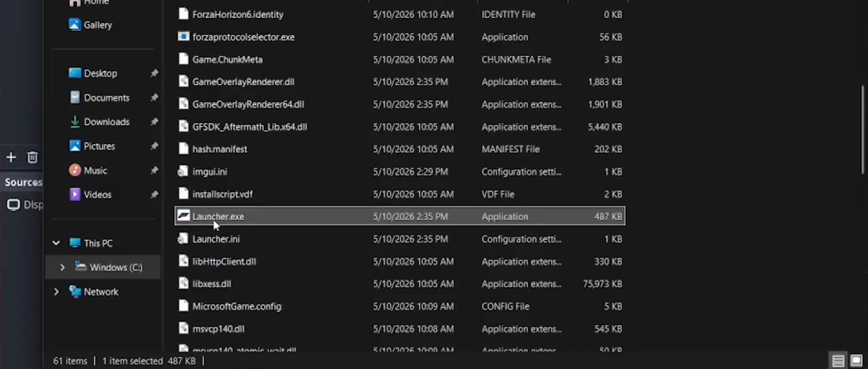
Task: Expand the Network tree node
Action: tap(56, 292)
